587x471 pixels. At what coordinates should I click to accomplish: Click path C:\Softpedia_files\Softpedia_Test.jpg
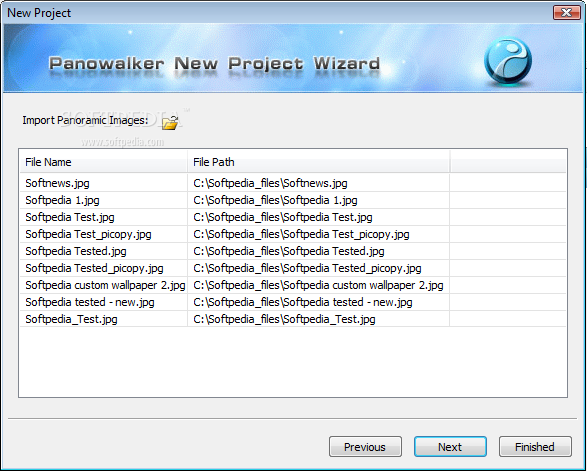(284, 319)
